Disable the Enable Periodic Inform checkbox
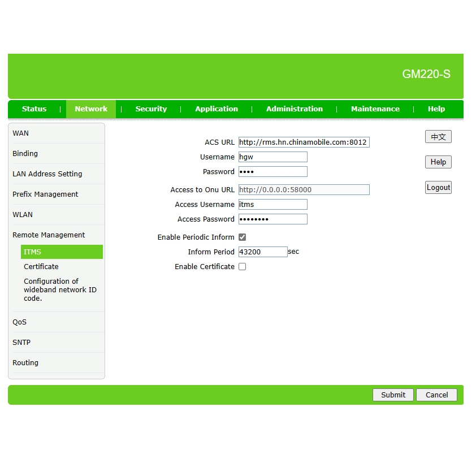The width and height of the screenshot is (476, 476). 242,237
